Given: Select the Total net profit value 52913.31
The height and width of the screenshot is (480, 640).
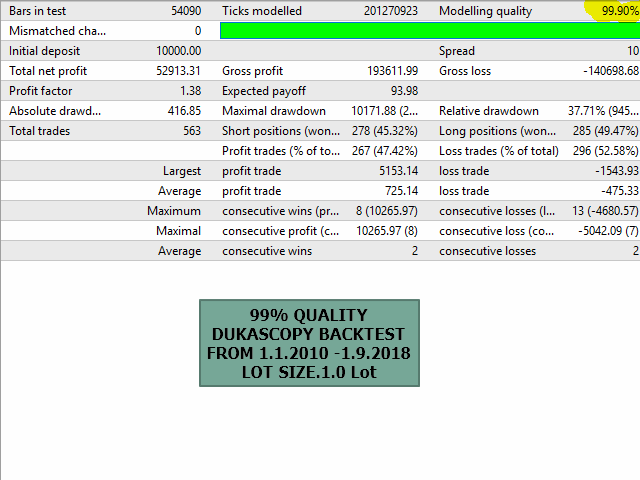Looking at the screenshot, I should point(178,71).
